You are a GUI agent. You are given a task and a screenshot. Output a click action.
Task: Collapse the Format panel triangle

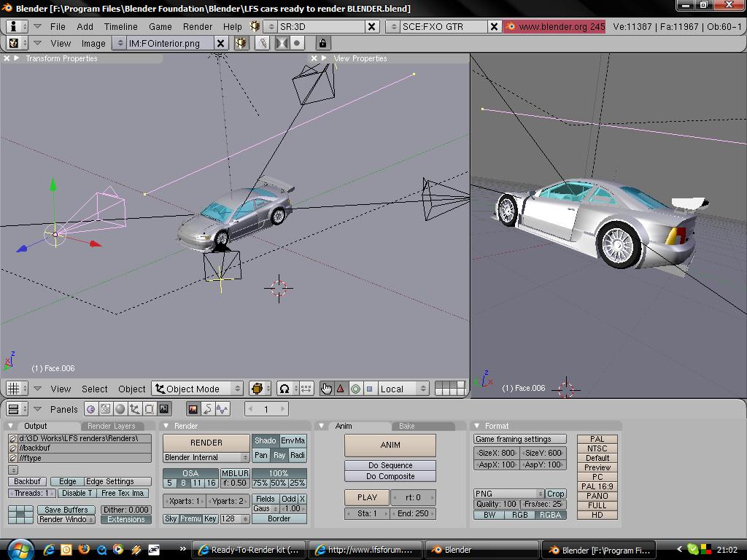point(477,426)
